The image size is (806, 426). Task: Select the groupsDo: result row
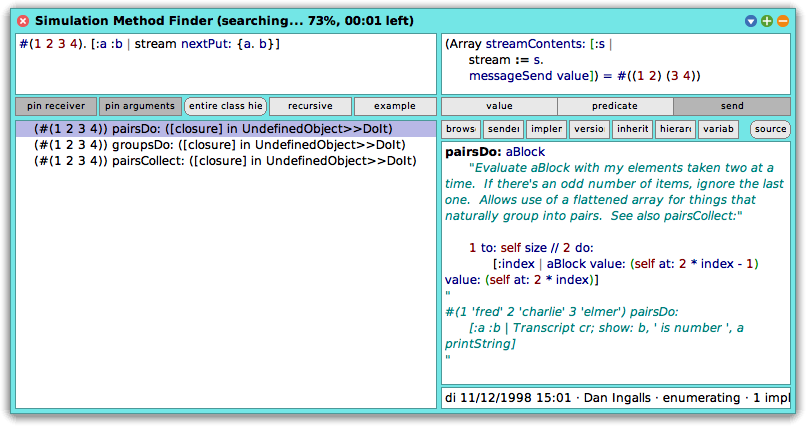pos(226,145)
